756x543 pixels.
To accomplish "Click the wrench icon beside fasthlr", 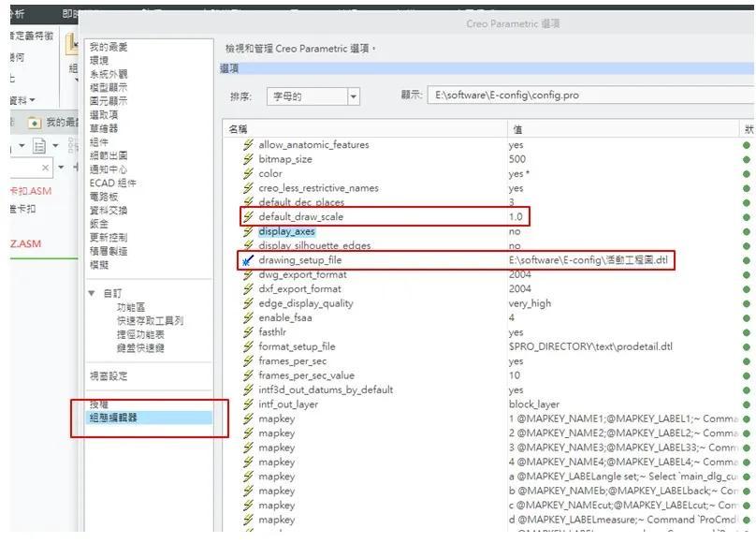I will [245, 331].
